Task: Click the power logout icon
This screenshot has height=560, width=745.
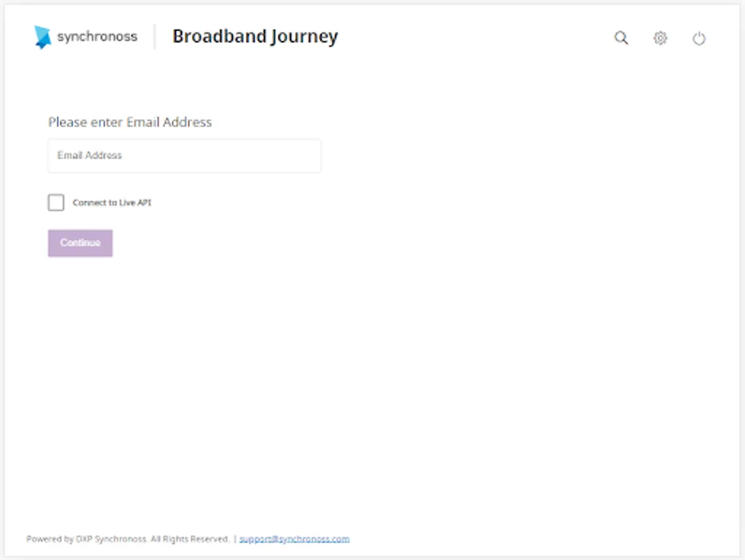Action: click(x=699, y=39)
